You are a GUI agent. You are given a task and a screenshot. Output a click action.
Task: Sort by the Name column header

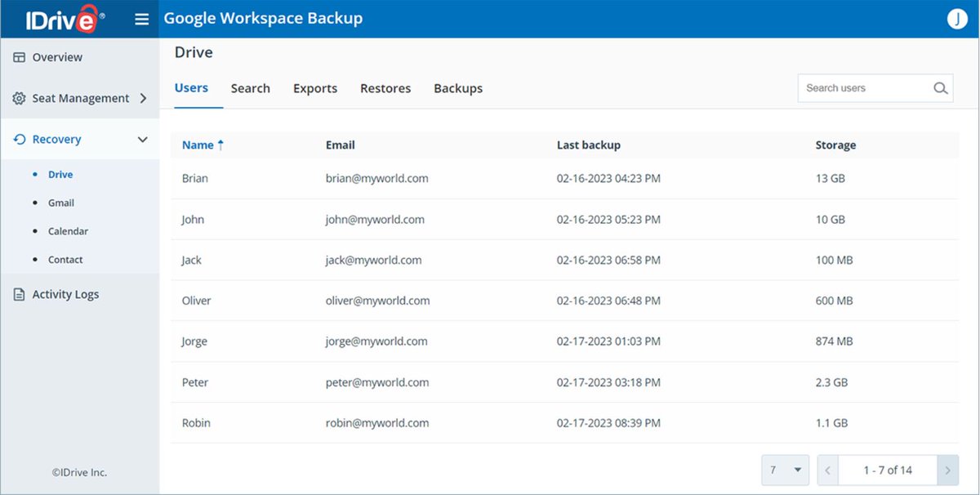coord(198,145)
